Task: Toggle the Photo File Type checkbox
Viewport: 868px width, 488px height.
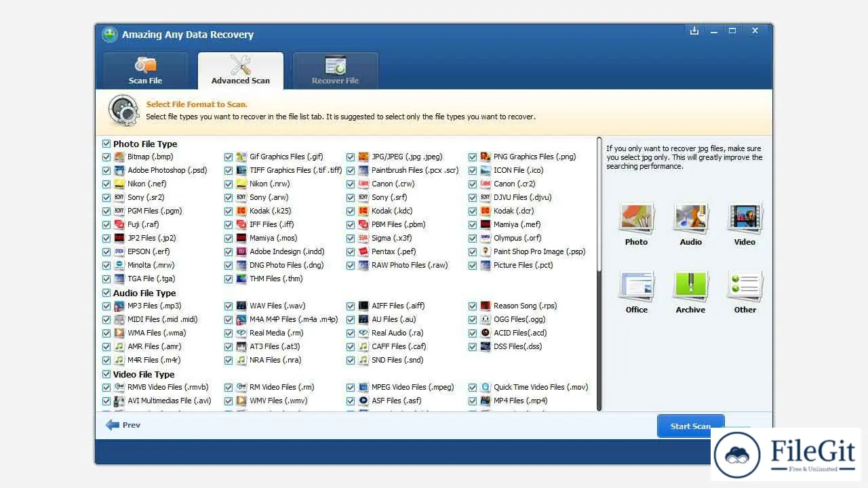Action: click(x=106, y=144)
